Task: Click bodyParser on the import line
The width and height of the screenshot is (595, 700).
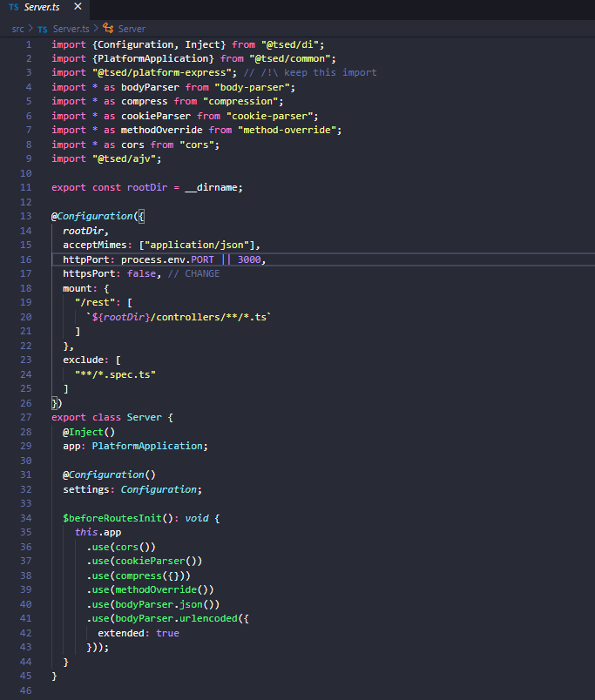Action: tap(150, 87)
